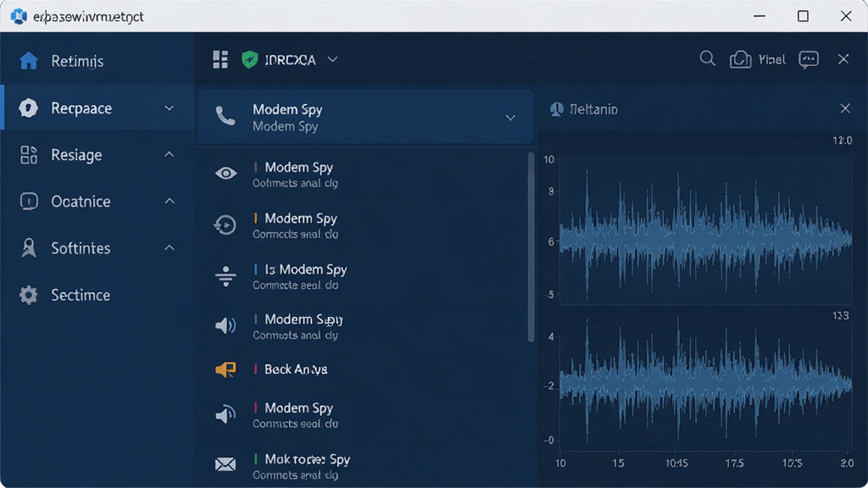Viewport: 868px width, 488px height.
Task: Click the green shield icon
Action: pyautogui.click(x=250, y=59)
